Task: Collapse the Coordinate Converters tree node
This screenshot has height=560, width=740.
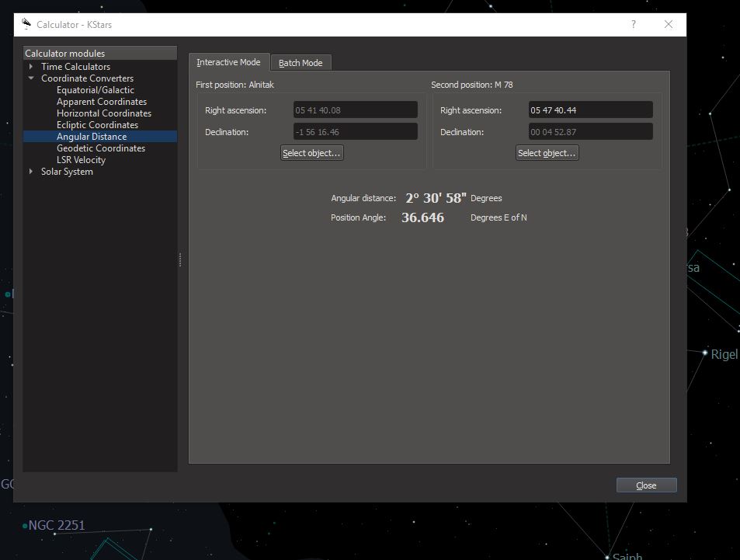Action: [x=31, y=78]
